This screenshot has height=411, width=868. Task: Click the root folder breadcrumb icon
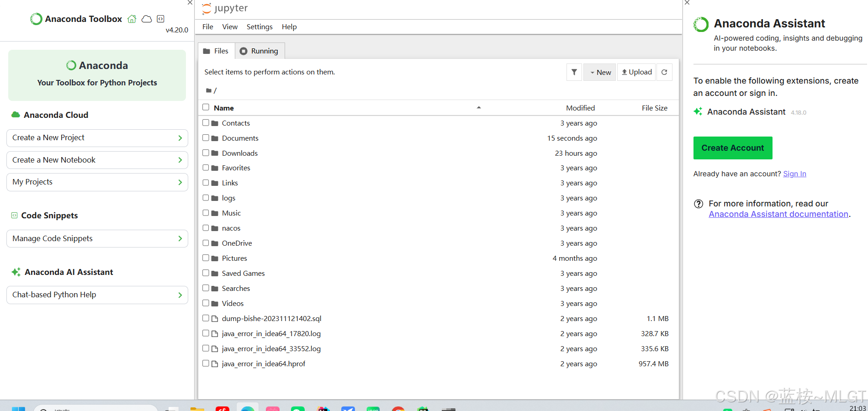click(208, 90)
